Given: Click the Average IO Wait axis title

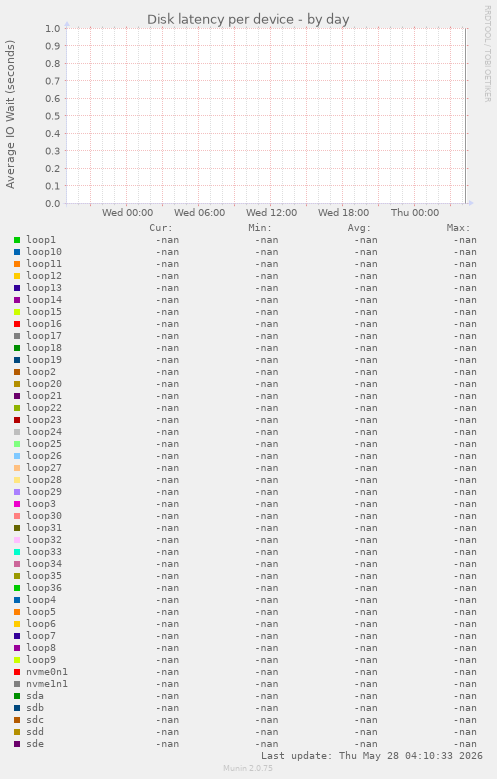Looking at the screenshot, I should [x=10, y=114].
